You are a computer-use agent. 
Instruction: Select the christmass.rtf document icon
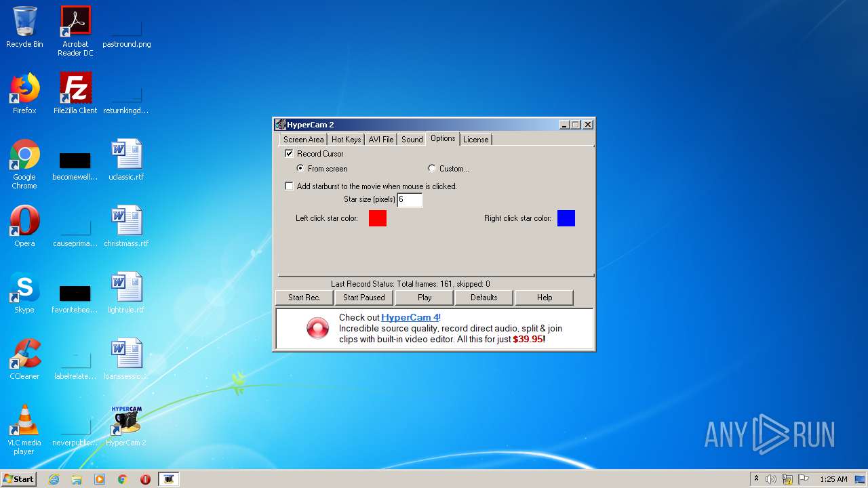126,226
